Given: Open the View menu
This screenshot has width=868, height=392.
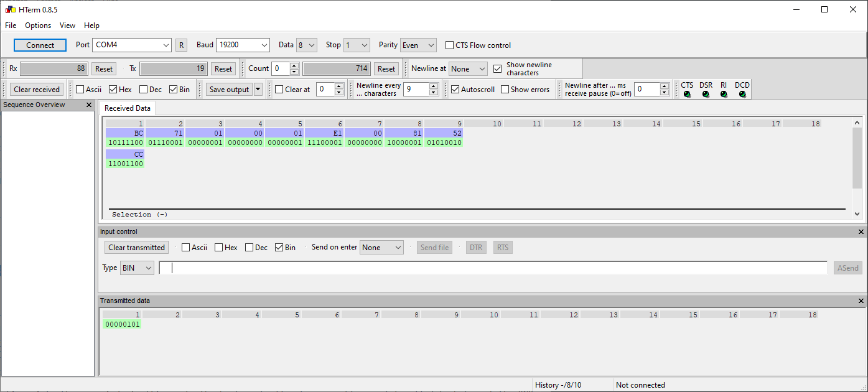Looking at the screenshot, I should coord(67,26).
